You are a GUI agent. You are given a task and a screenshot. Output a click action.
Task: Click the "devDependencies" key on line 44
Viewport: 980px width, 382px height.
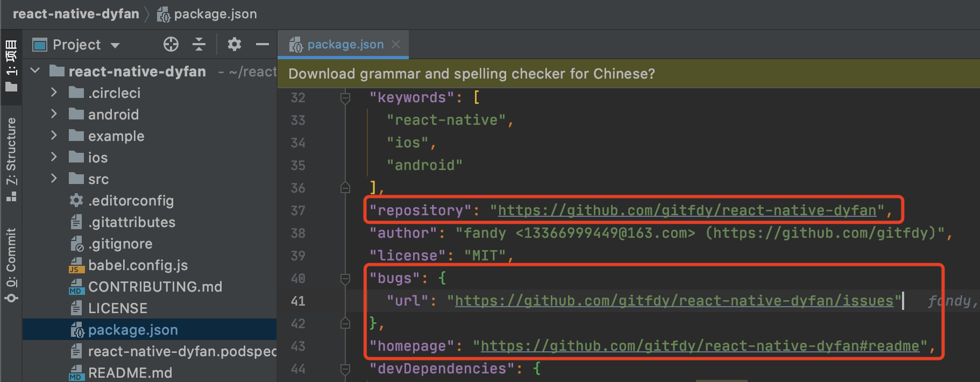(x=442, y=369)
